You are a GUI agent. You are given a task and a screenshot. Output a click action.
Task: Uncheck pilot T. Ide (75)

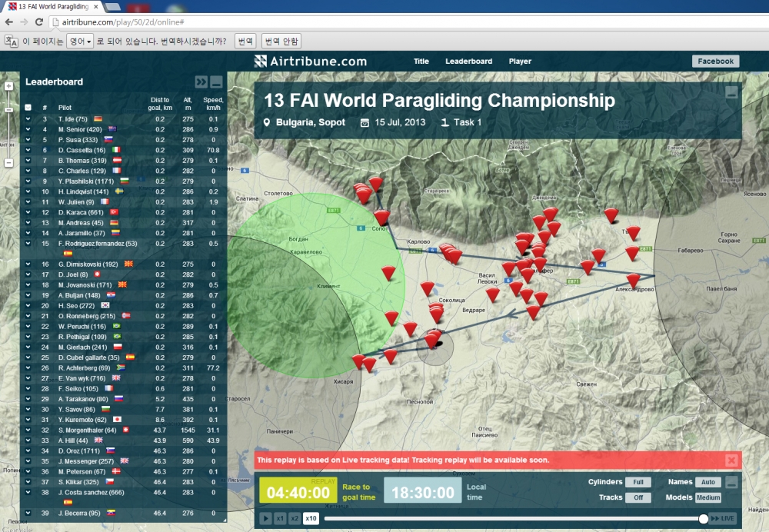28,119
